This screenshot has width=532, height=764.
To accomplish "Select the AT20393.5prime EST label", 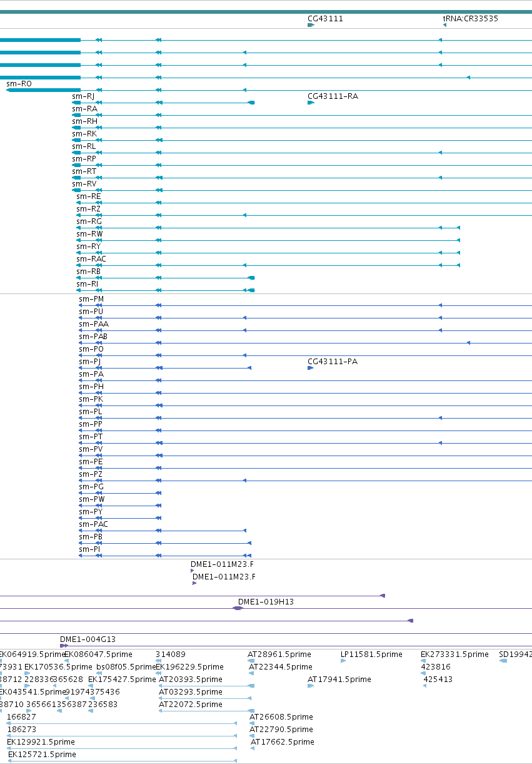I will (191, 680).
